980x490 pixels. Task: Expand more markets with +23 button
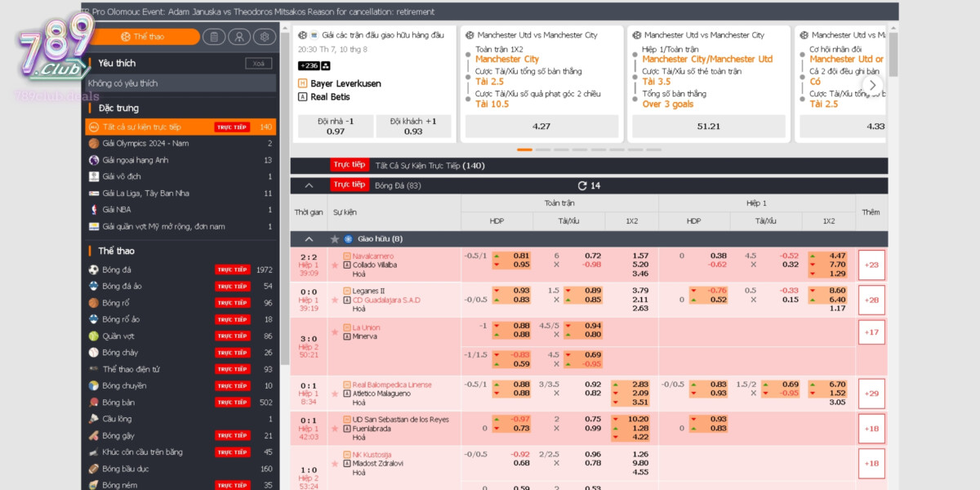tap(871, 265)
